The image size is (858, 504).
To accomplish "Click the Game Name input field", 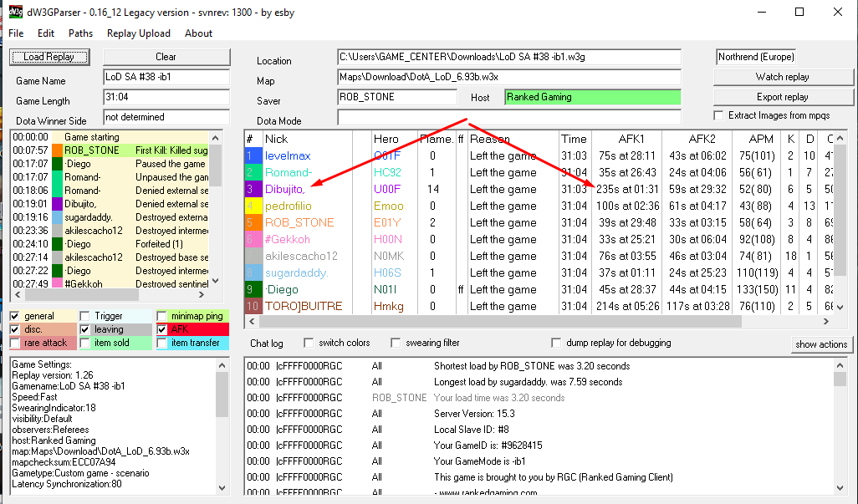I will coord(166,77).
